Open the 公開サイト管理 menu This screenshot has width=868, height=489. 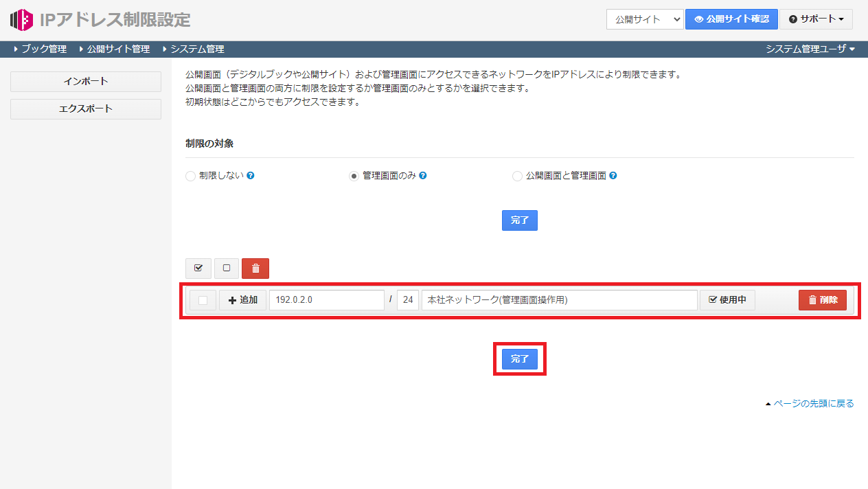click(114, 49)
